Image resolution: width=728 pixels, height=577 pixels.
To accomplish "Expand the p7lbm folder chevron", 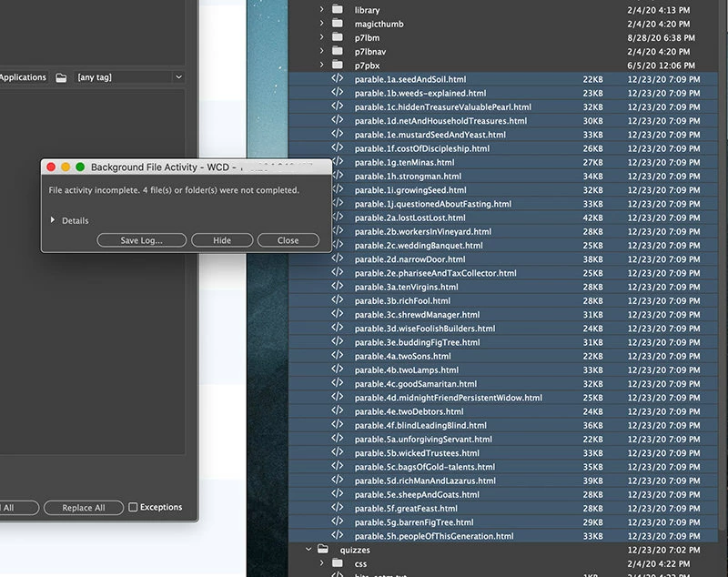I will 321,37.
